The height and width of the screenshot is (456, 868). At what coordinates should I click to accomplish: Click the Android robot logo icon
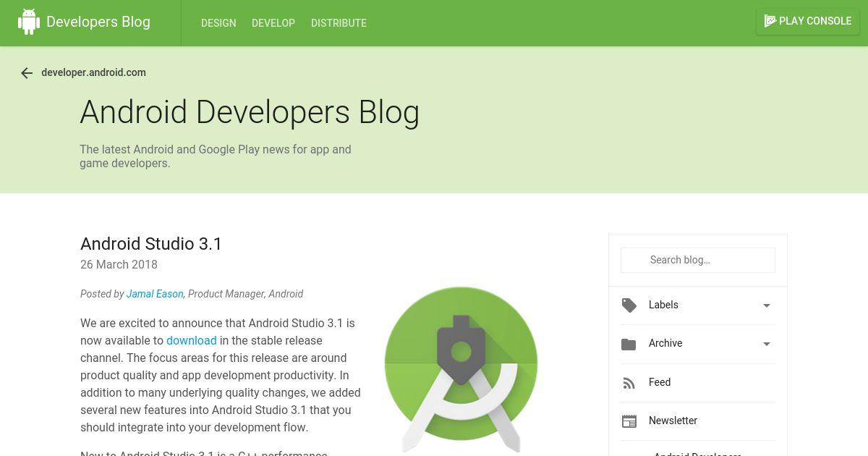coord(29,22)
